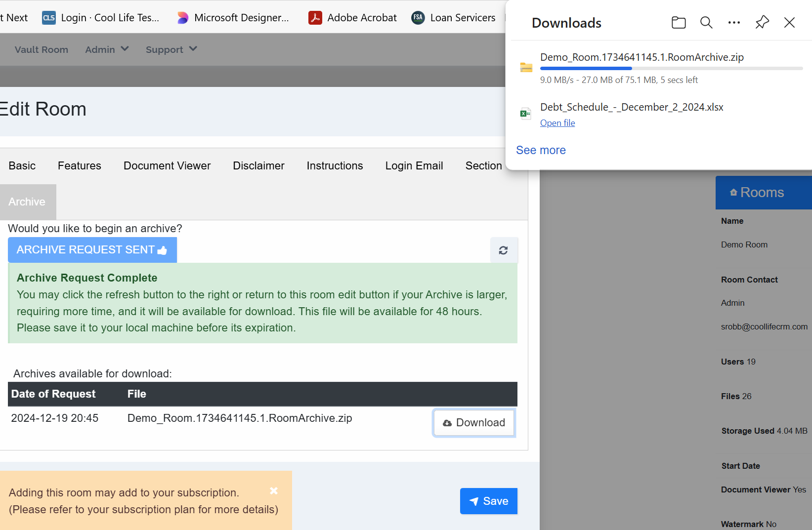Download the Demo_Room archive zip
Image resolution: width=812 pixels, height=530 pixels.
coord(474,423)
